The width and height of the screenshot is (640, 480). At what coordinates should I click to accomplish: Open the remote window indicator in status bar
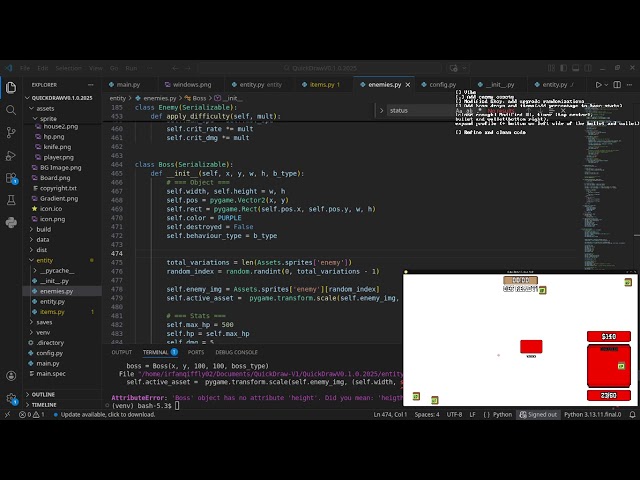point(7,415)
